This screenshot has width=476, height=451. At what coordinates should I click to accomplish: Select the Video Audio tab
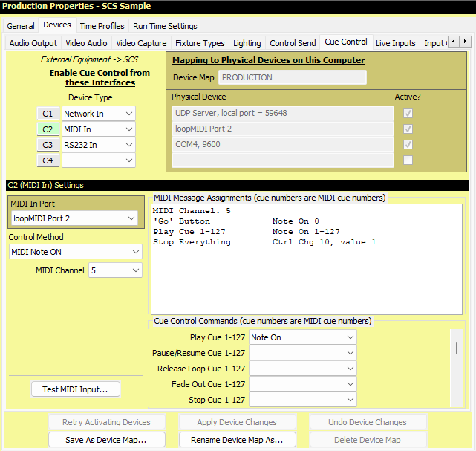[87, 43]
